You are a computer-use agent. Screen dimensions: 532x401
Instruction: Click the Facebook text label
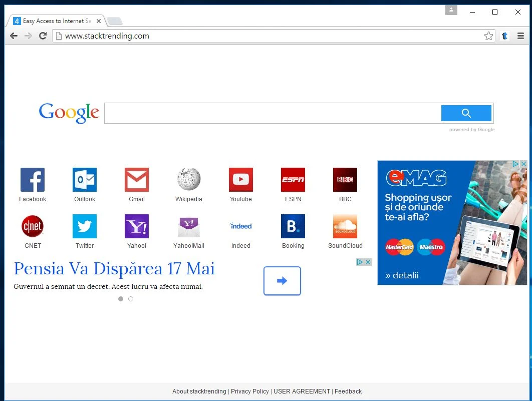pyautogui.click(x=33, y=199)
